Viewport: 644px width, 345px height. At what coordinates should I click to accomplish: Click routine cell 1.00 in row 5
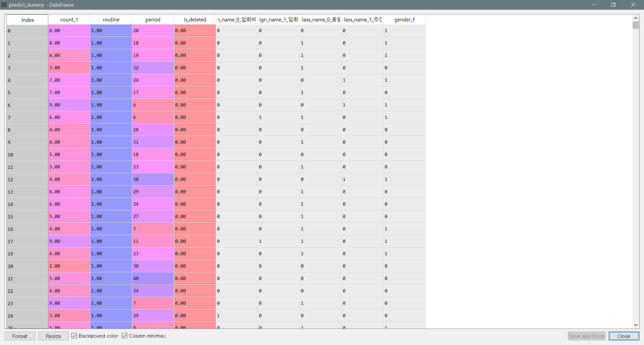111,92
